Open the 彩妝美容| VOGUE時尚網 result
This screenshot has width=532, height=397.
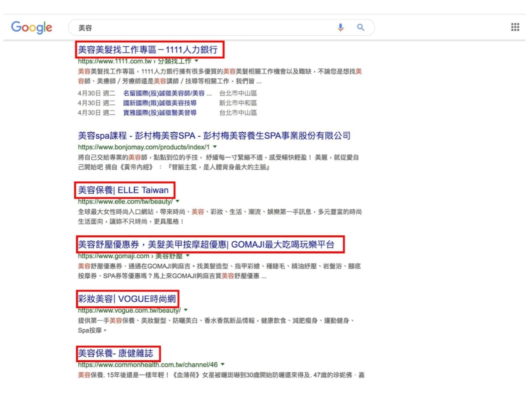coord(127,299)
